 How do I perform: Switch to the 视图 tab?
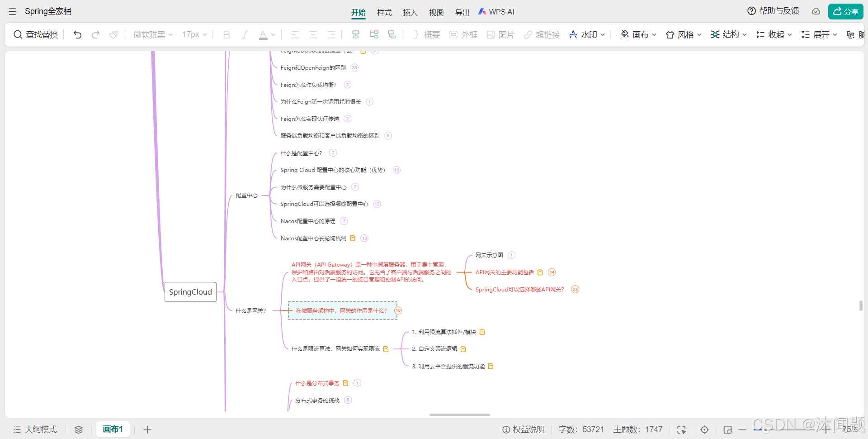pos(436,12)
